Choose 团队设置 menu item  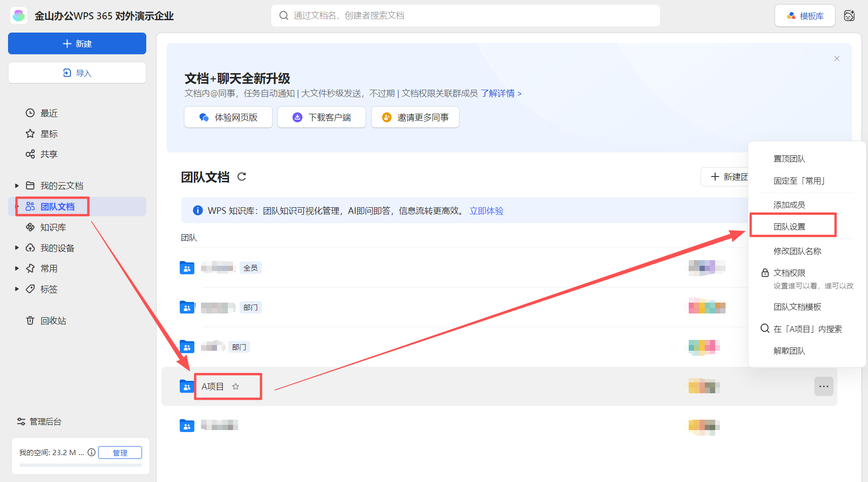tap(807, 227)
